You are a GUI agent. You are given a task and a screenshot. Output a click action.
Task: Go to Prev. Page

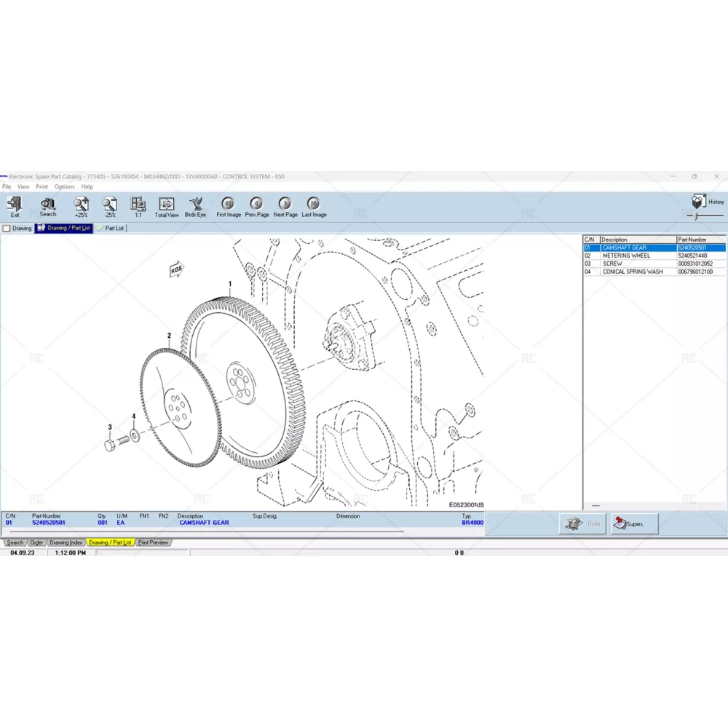click(x=256, y=205)
